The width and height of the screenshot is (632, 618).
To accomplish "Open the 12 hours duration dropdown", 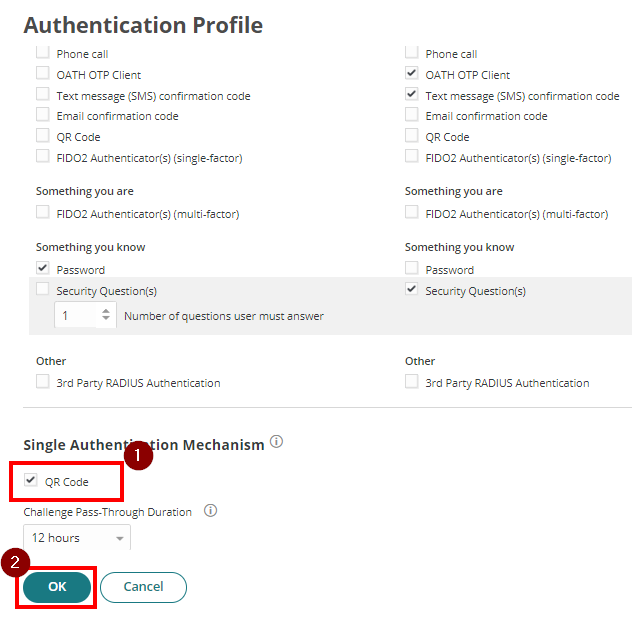I will tap(77, 537).
